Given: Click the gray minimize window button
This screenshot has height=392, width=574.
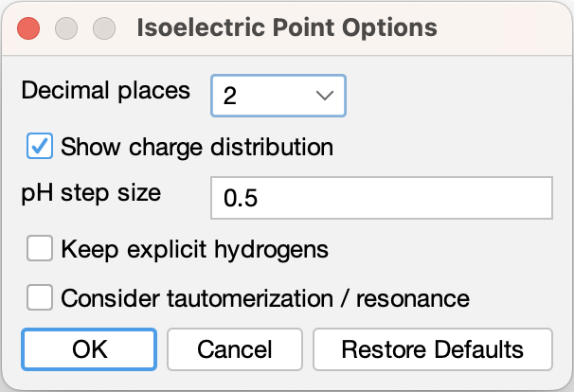Looking at the screenshot, I should (65, 27).
